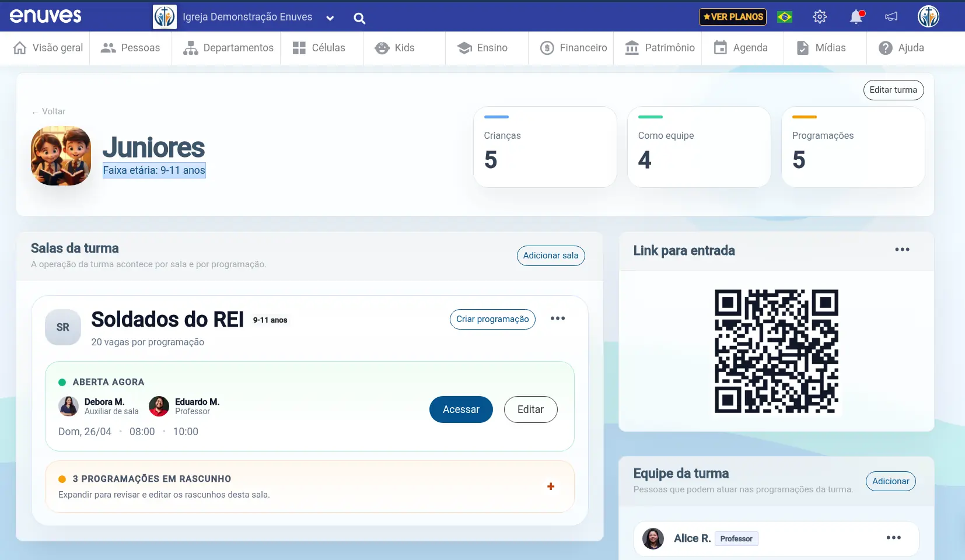Open the notifications bell
The width and height of the screenshot is (965, 560).
tap(856, 17)
